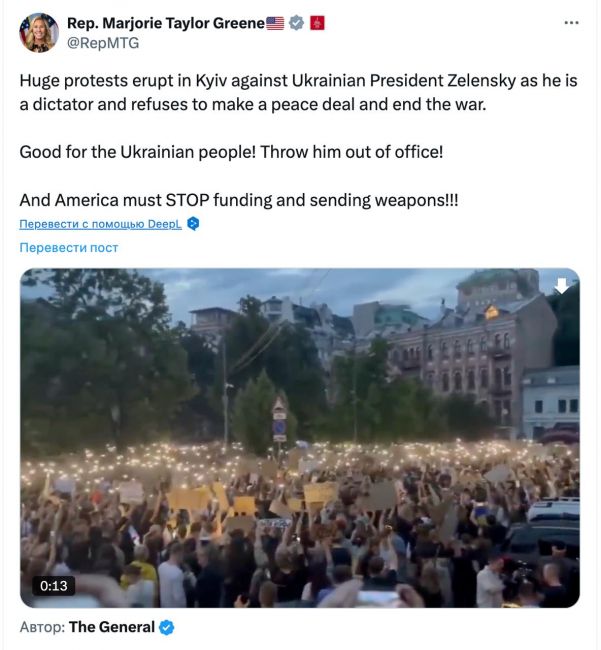This screenshot has width=601, height=650.
Task: Open the three-dot more options menu
Action: click(570, 22)
